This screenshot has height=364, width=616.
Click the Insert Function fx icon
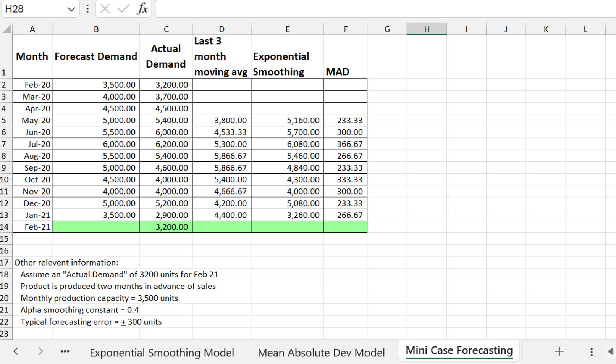pos(142,9)
